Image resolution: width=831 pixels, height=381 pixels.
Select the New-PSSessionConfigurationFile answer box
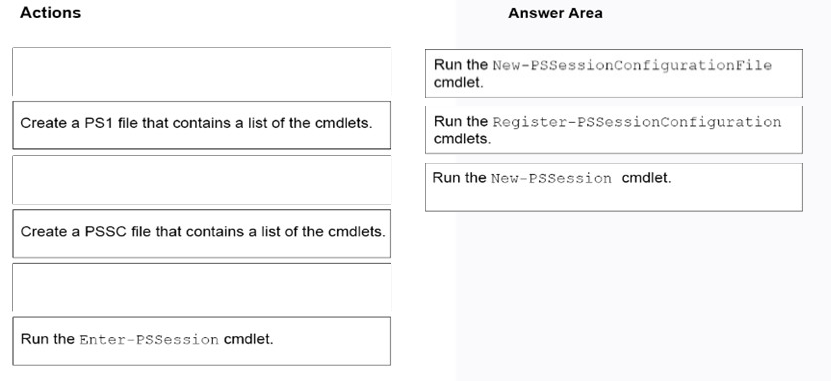point(614,74)
